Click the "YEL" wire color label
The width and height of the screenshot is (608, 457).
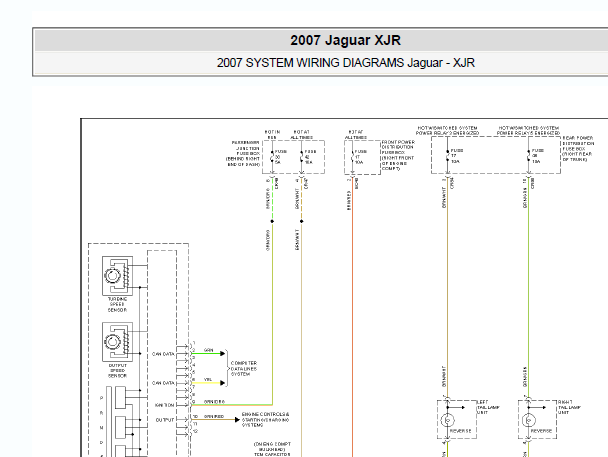(x=208, y=379)
